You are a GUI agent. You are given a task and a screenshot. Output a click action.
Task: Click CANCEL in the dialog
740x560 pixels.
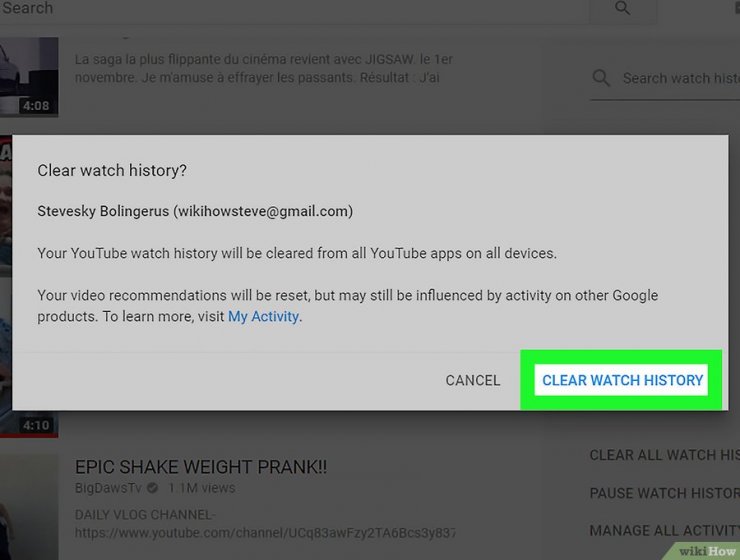(x=472, y=380)
